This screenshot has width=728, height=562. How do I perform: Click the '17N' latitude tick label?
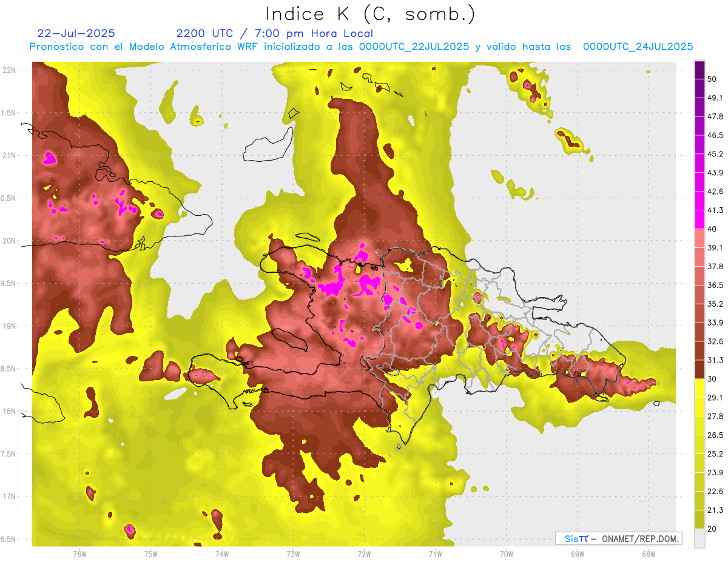(10, 497)
